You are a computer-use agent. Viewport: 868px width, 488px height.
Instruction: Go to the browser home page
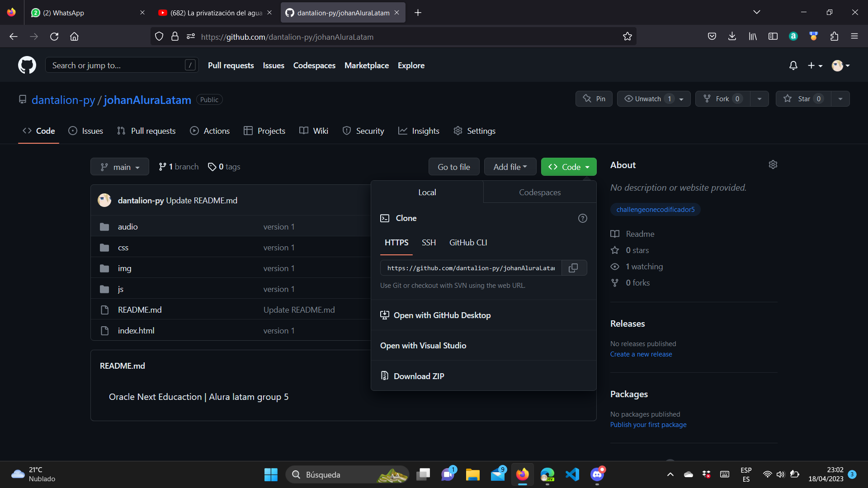pos(75,37)
